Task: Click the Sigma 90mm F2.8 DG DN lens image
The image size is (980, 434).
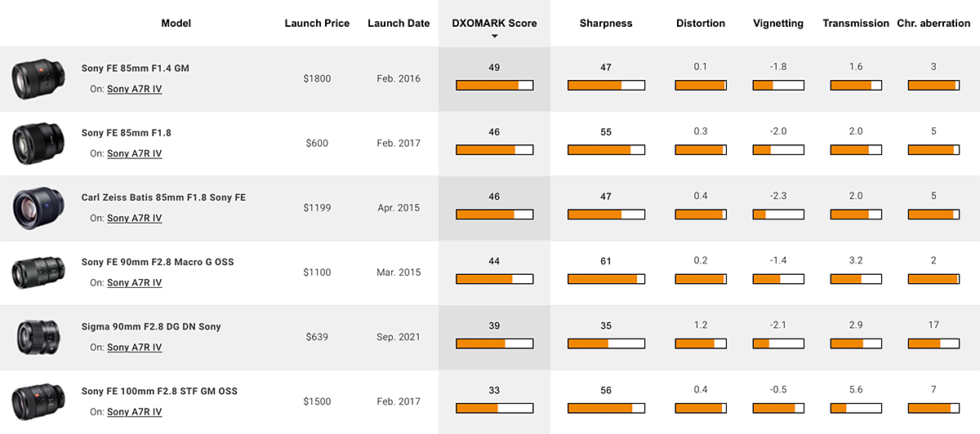Action: click(x=33, y=337)
